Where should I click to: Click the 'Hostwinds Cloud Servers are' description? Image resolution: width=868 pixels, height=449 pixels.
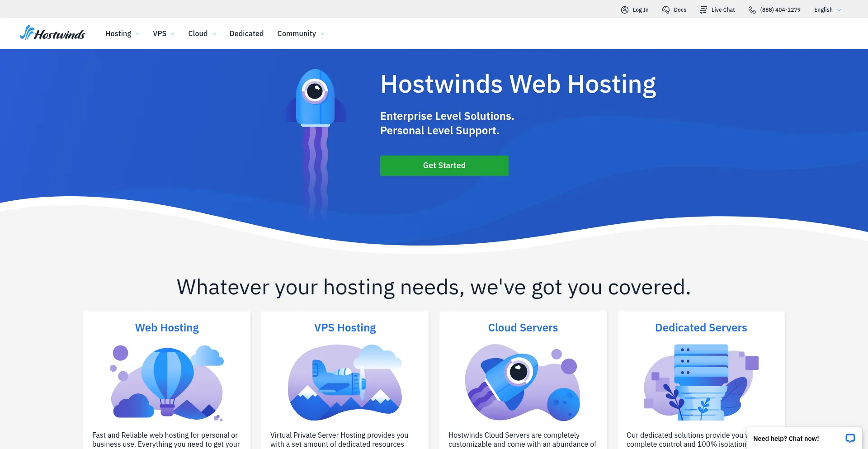click(522, 440)
